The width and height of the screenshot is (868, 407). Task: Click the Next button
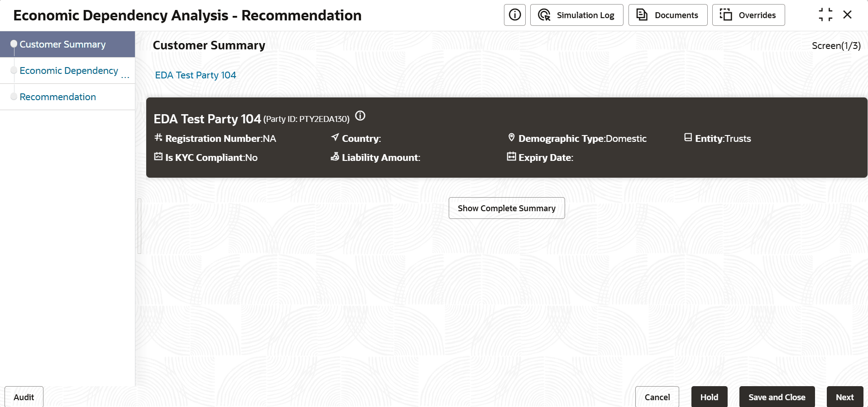point(845,397)
